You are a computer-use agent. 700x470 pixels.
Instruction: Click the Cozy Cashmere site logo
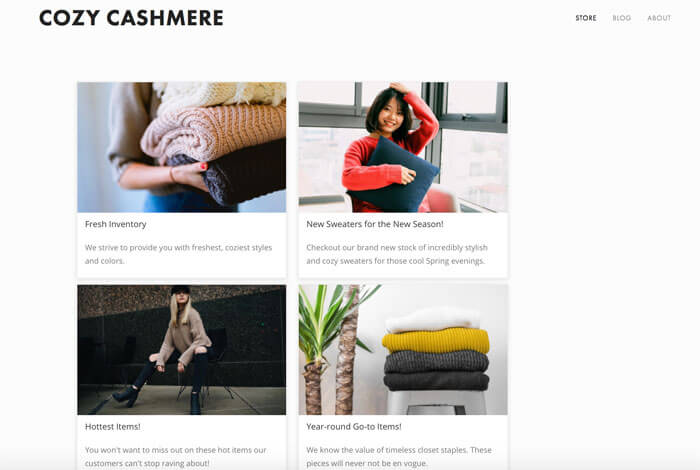pyautogui.click(x=131, y=18)
